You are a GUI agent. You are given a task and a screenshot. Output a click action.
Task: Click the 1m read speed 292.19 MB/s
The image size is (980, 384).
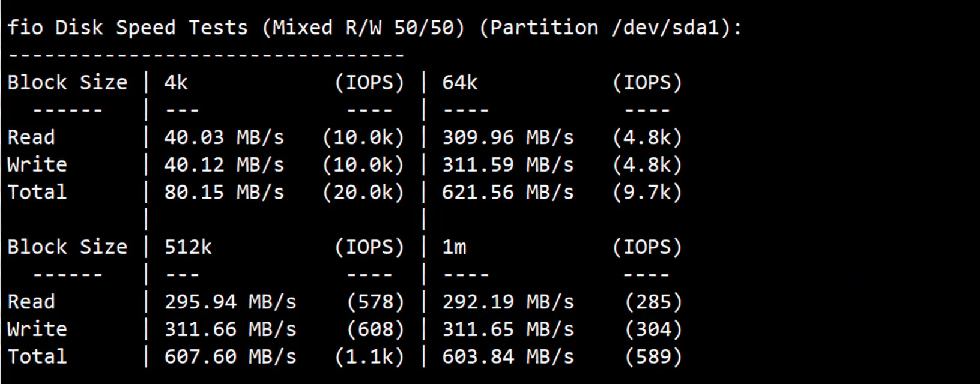[x=508, y=302]
